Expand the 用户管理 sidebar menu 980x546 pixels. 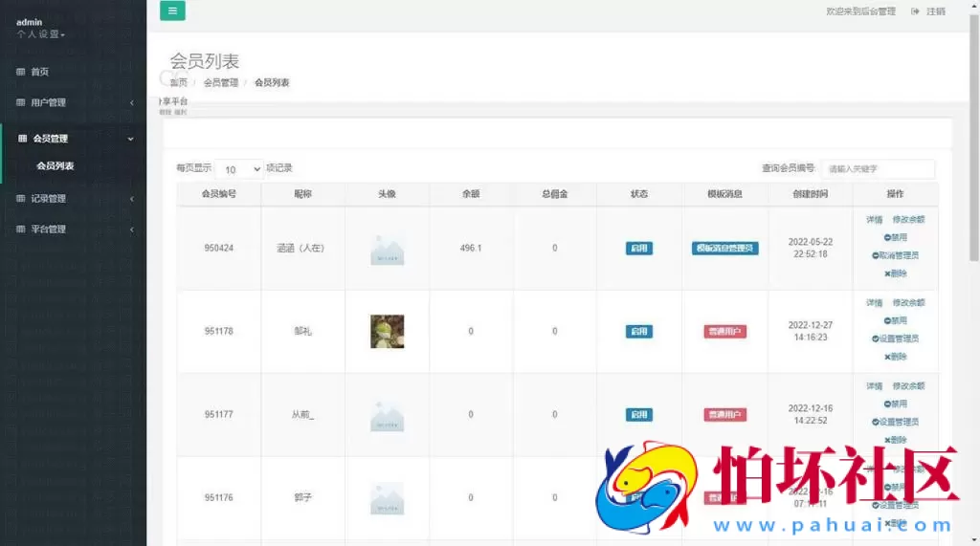click(x=73, y=102)
